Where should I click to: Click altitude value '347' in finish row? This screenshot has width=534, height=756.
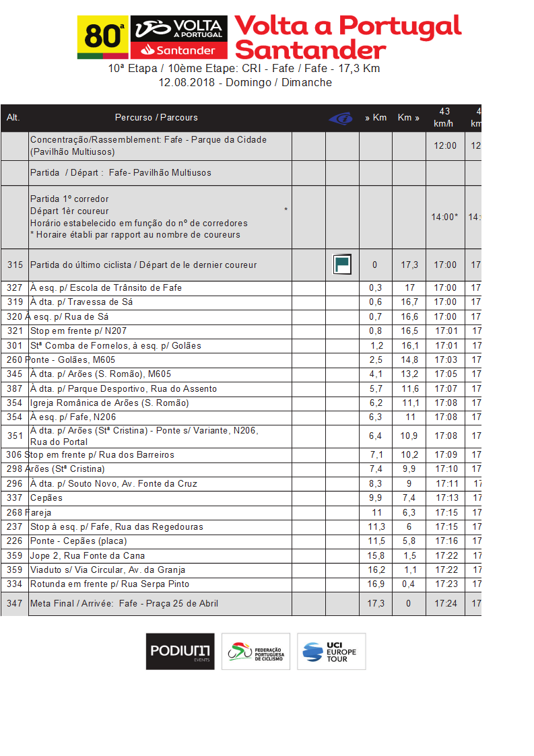[14, 603]
